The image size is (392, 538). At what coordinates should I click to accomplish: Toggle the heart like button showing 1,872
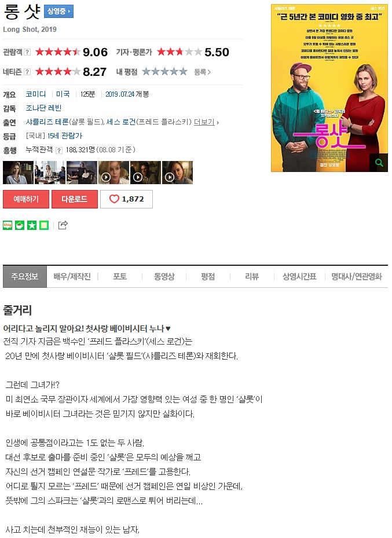[x=127, y=199]
